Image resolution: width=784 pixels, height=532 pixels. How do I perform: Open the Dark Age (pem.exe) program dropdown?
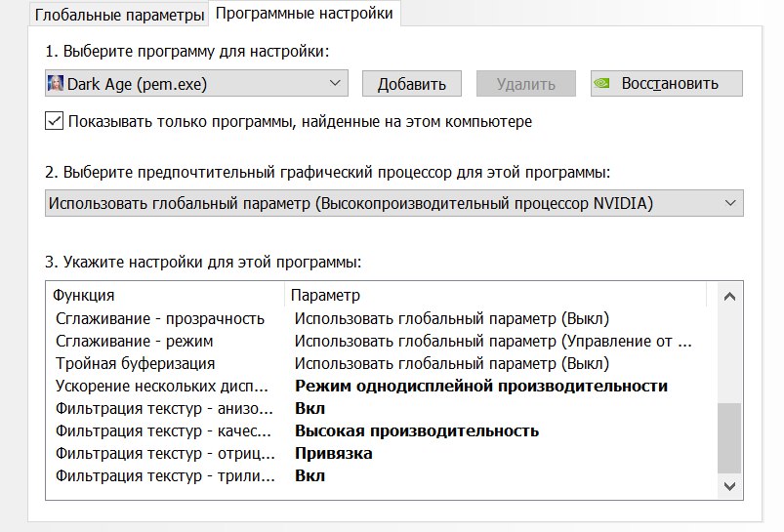click(196, 84)
